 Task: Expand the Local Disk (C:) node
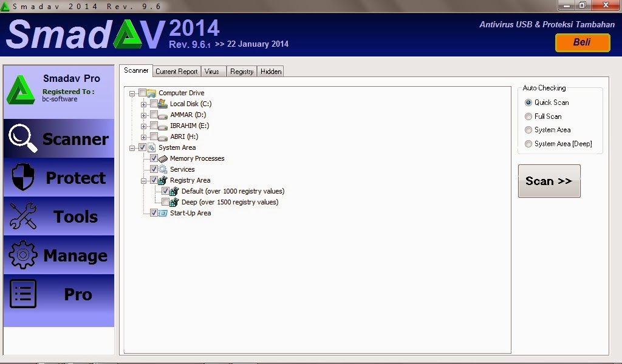pos(143,103)
